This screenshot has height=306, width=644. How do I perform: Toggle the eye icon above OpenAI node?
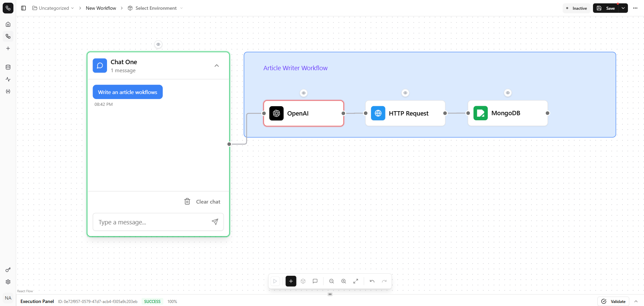[x=304, y=93]
